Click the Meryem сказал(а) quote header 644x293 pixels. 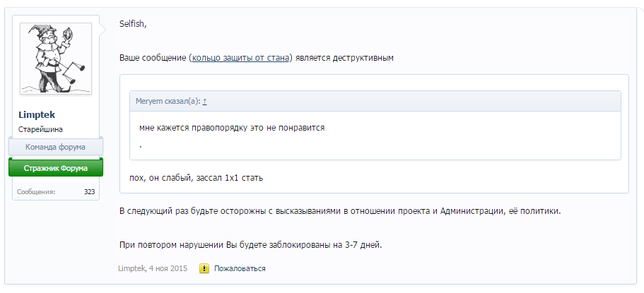168,101
